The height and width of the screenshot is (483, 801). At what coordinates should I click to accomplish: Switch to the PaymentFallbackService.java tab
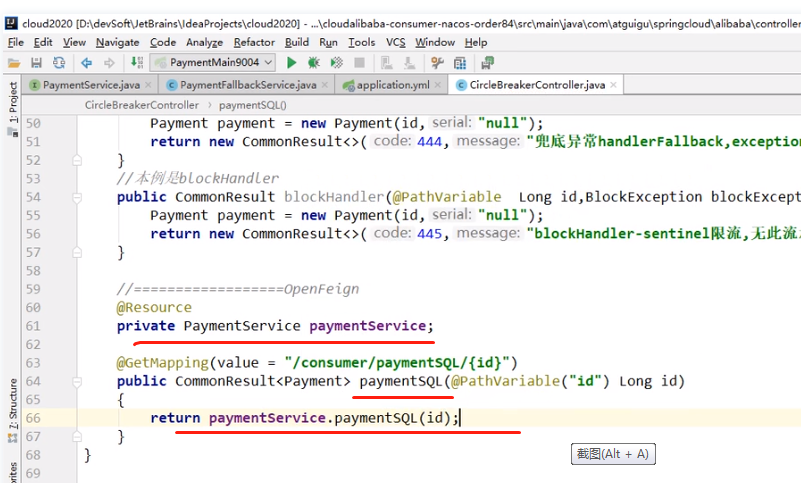[248, 85]
